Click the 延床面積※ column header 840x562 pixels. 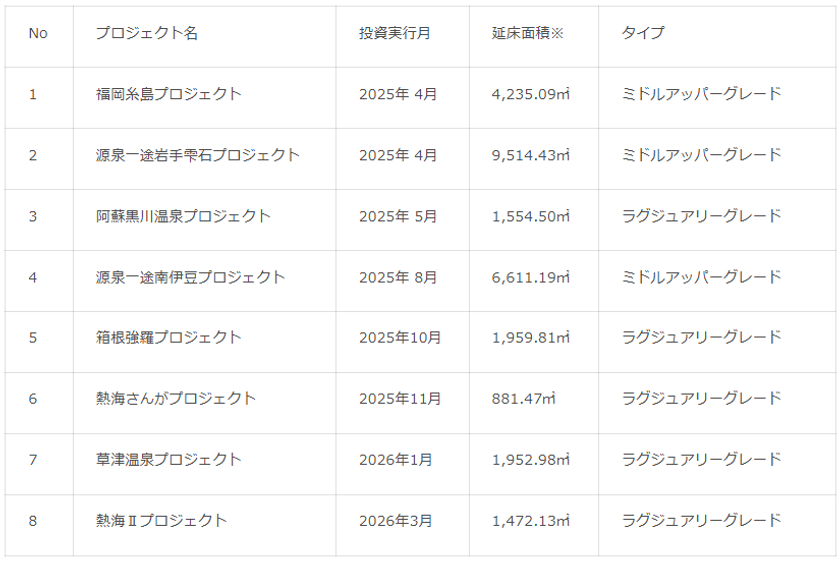tap(528, 33)
